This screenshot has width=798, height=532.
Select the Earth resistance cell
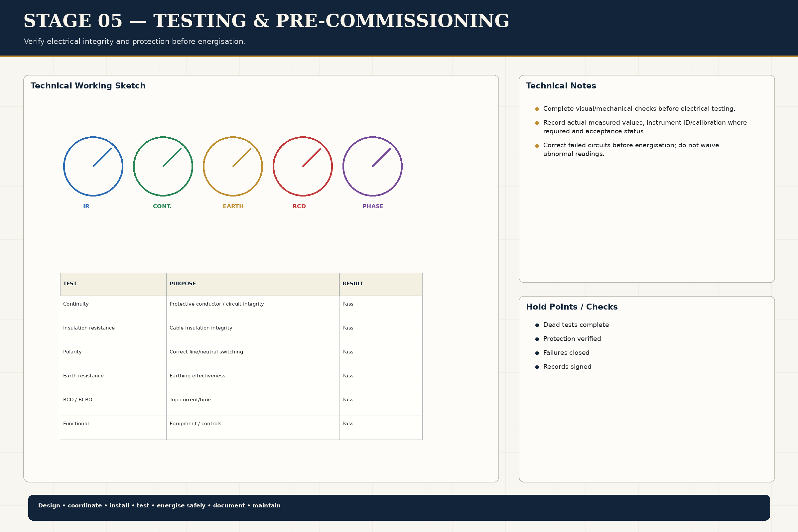(113, 380)
